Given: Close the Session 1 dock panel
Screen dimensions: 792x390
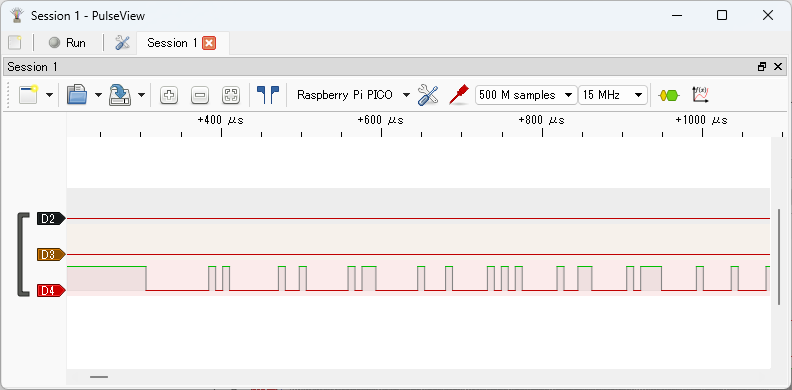Looking at the screenshot, I should 778,67.
